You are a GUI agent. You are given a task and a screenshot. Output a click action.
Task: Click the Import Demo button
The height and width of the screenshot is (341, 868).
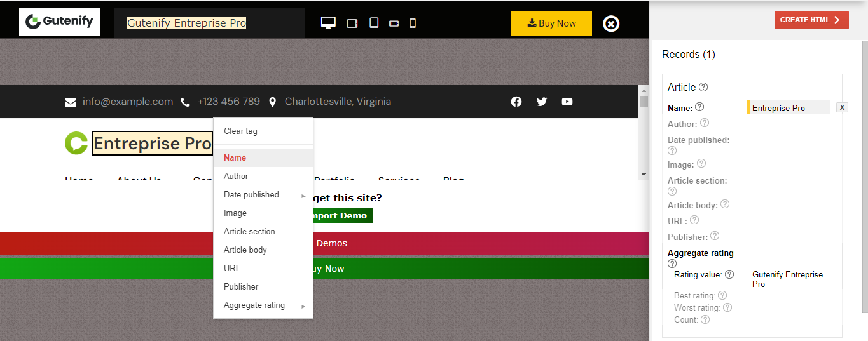point(343,215)
